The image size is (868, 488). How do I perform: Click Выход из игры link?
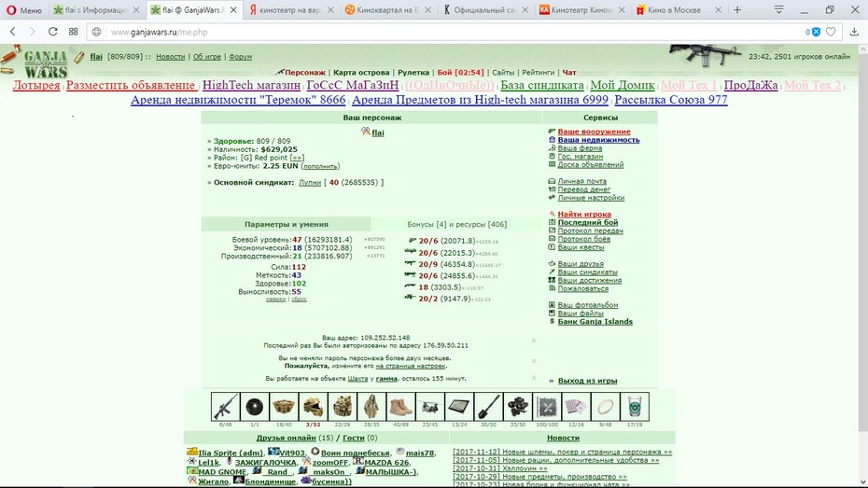point(587,381)
